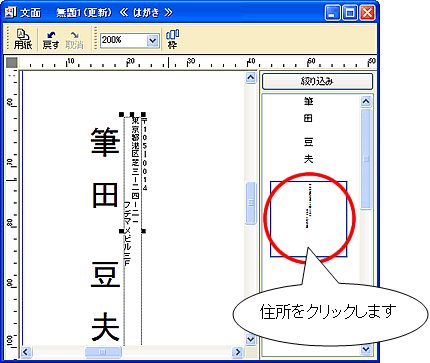Viewport: 430px width, 363px height.
Task: Click the thumbnail list scrollbar thumb
Action: pyautogui.click(x=366, y=159)
